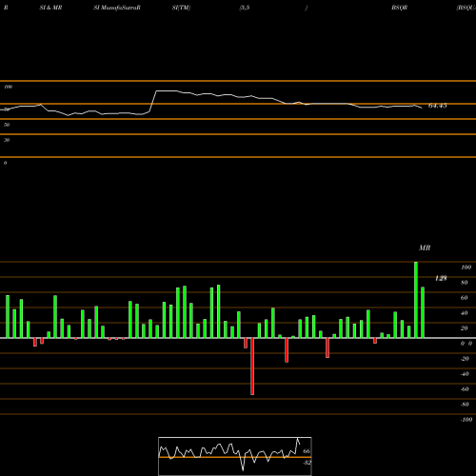The width and height of the screenshot is (476, 476).
Task: Click the longest red bar in the MR histogram
Action: [252, 367]
